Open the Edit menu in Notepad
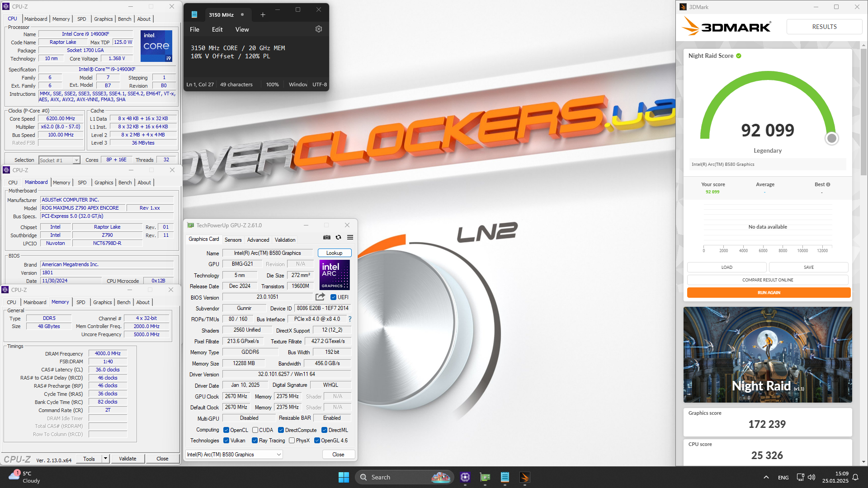The image size is (868, 488). (217, 29)
